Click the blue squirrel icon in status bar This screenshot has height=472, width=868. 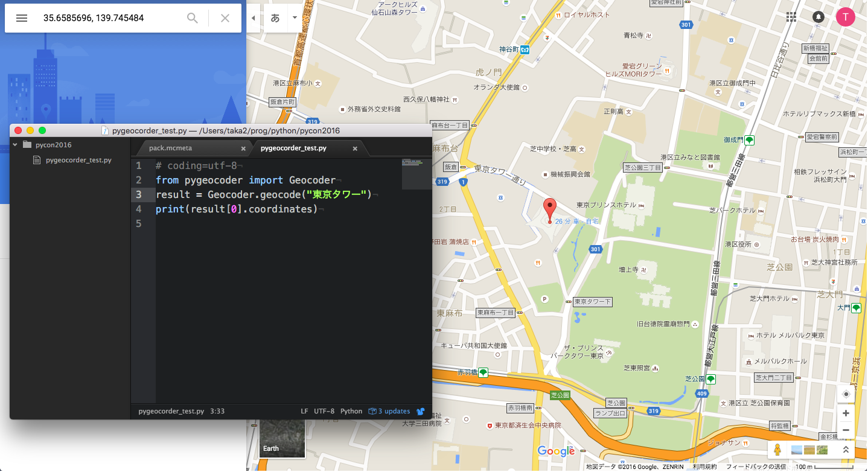pos(421,411)
